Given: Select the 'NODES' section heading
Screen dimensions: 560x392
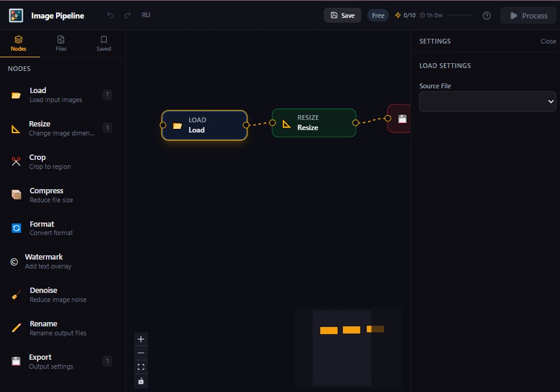Looking at the screenshot, I should [19, 69].
